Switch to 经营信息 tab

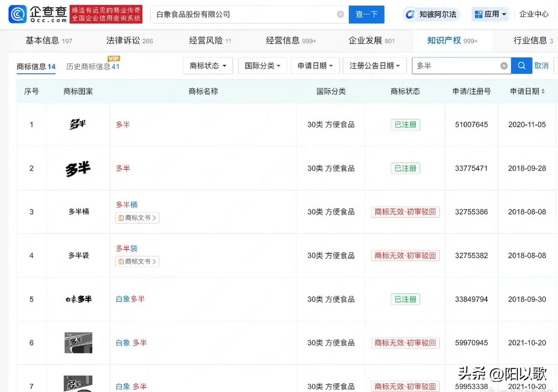pos(291,41)
